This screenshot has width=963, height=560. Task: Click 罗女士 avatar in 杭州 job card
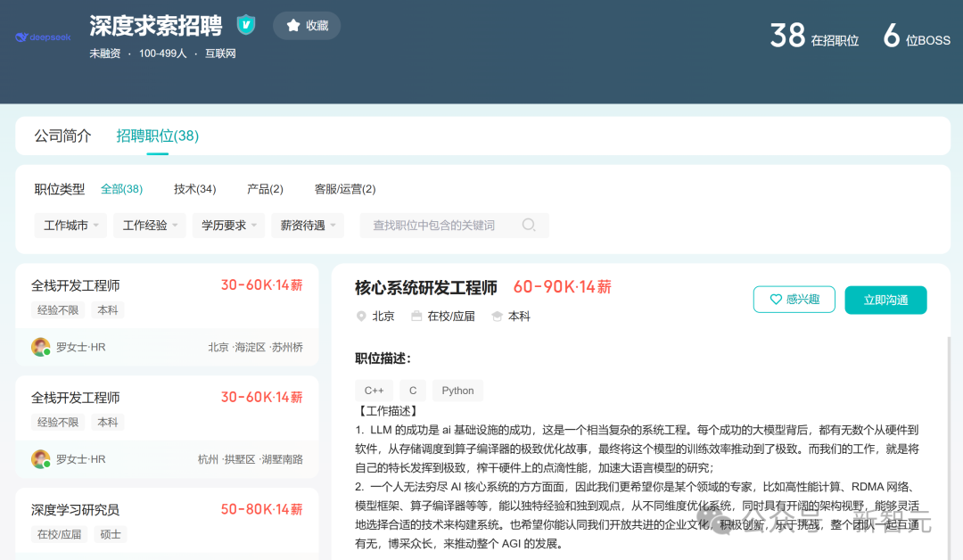[x=40, y=458]
